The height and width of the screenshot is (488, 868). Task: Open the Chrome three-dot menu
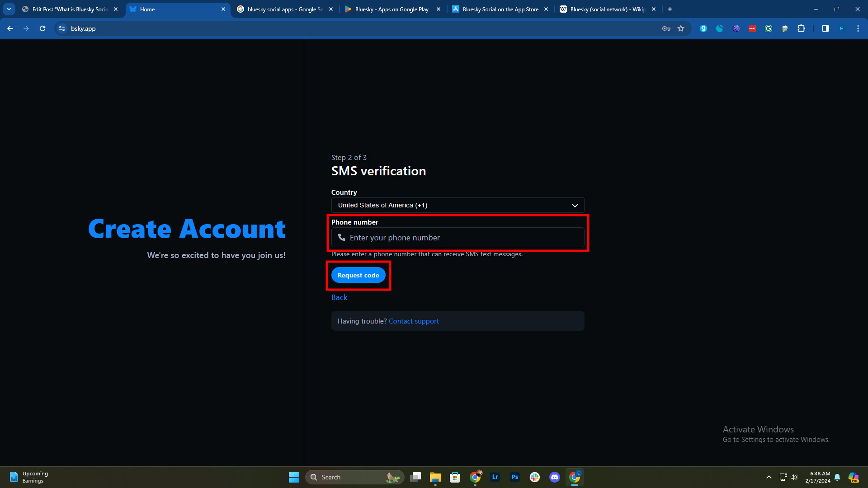pyautogui.click(x=858, y=28)
